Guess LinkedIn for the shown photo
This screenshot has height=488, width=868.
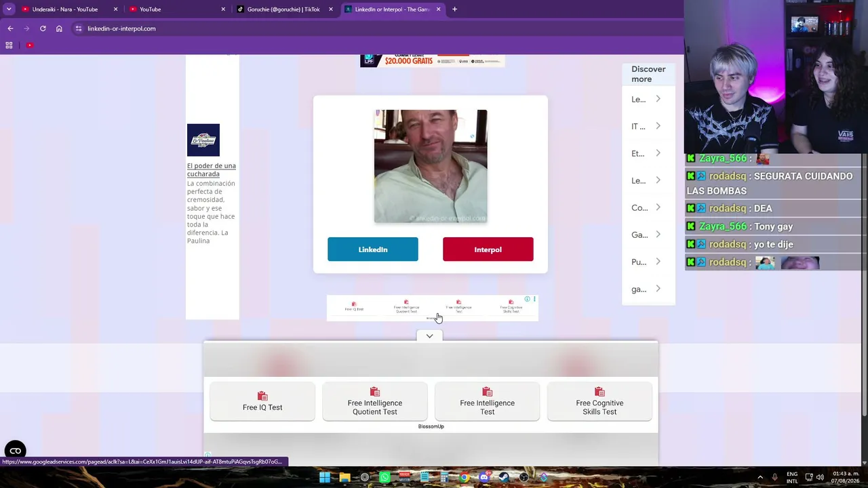(x=373, y=249)
